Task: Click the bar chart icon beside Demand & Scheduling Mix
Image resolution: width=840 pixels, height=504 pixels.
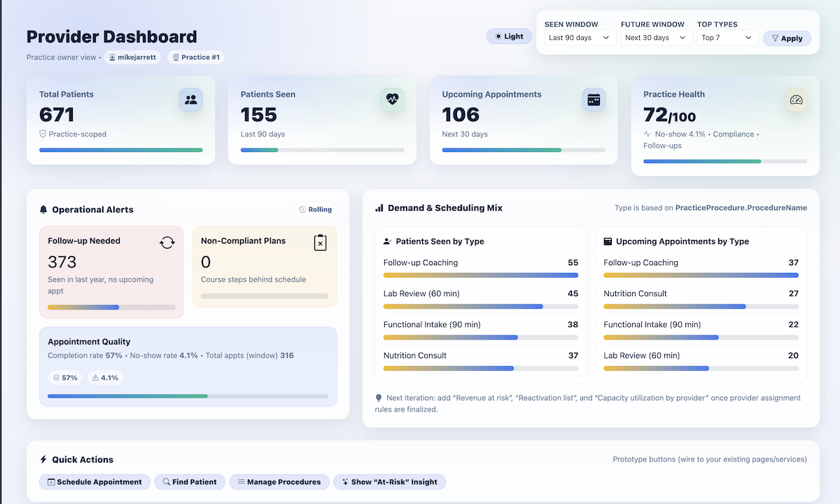Action: click(379, 207)
